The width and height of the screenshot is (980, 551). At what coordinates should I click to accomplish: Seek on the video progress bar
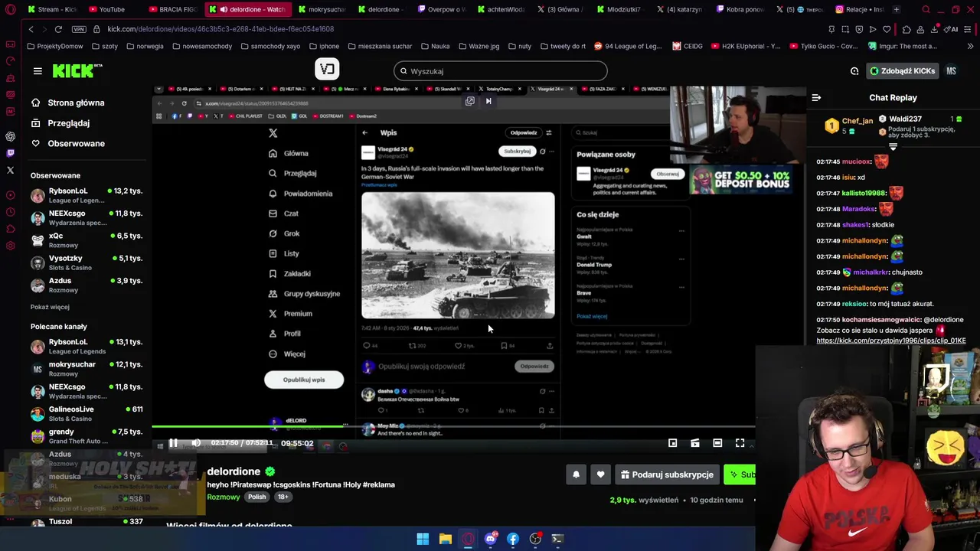click(x=453, y=427)
